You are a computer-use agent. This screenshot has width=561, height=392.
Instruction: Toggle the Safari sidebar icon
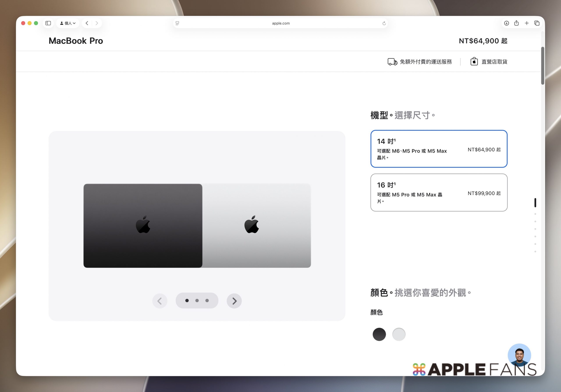coord(48,23)
